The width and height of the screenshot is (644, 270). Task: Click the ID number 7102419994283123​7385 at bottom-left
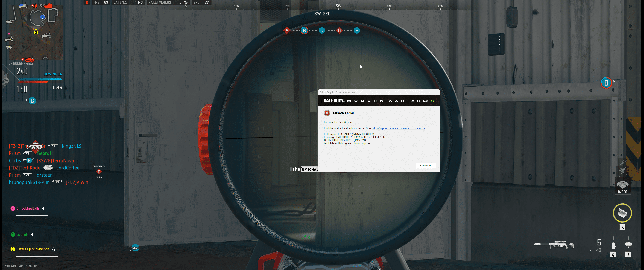[21, 266]
